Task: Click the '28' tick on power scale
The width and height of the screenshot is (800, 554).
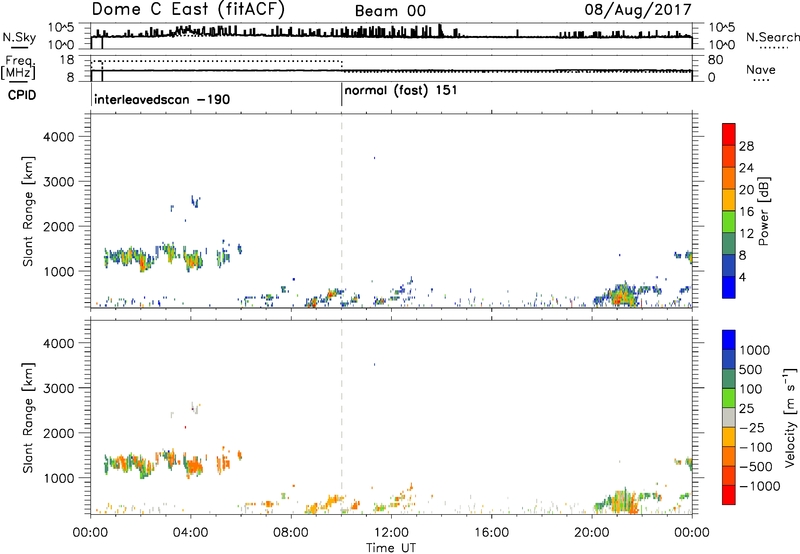Action: coord(746,146)
